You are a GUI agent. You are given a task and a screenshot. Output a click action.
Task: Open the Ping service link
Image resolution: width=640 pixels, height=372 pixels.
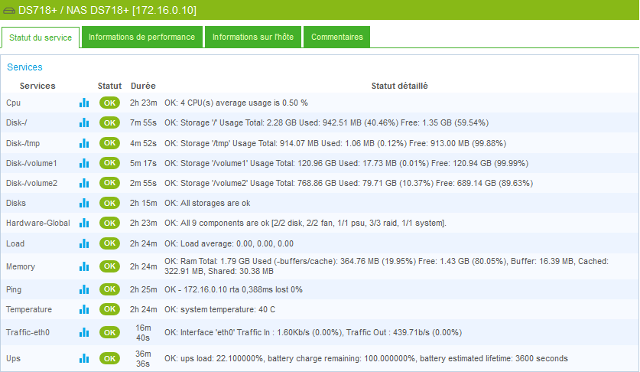13,290
